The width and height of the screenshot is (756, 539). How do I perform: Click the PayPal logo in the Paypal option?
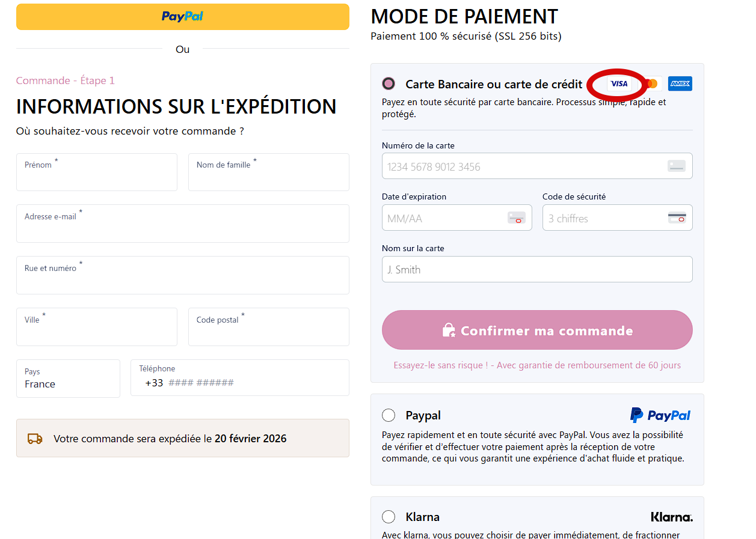(660, 415)
